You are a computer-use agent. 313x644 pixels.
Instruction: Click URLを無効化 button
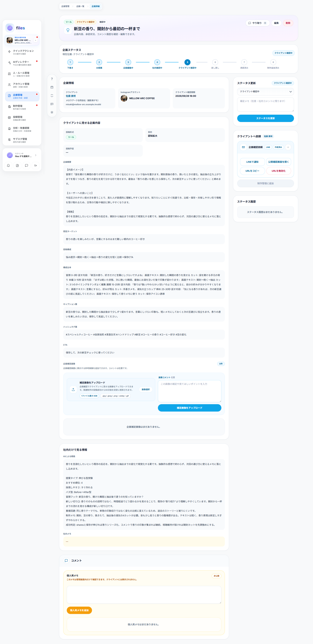278,171
